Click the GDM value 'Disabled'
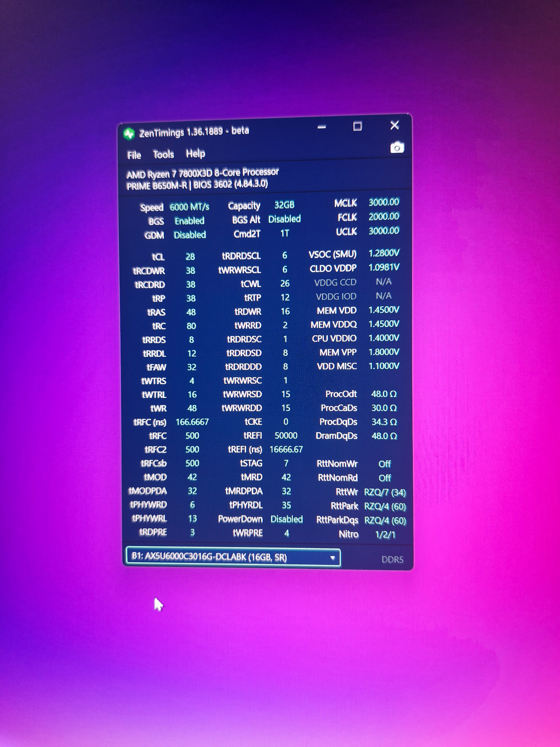This screenshot has width=560, height=747. tap(190, 235)
